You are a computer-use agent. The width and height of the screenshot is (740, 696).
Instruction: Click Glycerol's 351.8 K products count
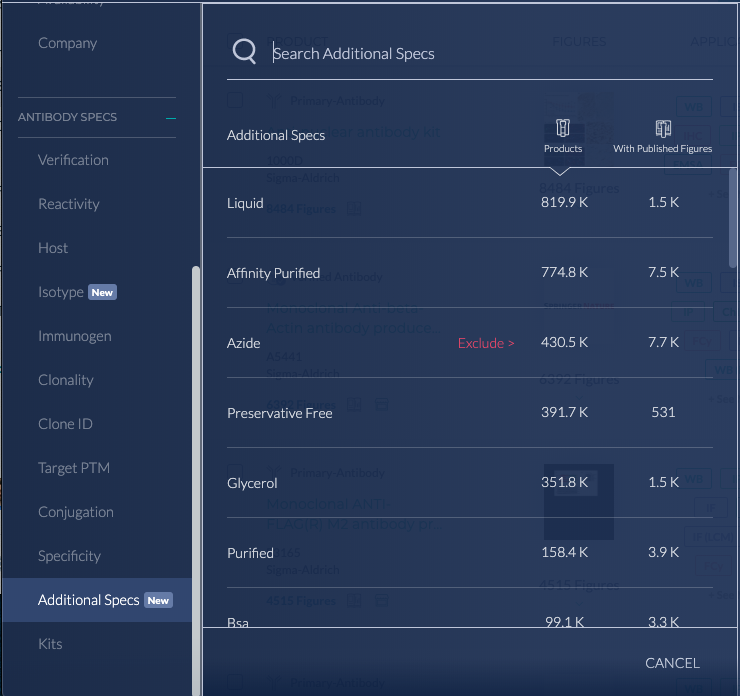564,482
